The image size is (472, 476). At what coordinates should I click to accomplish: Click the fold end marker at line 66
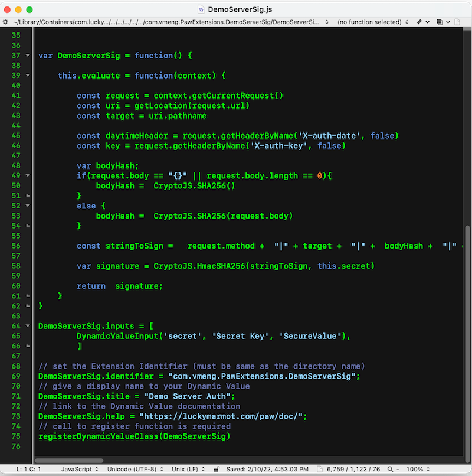[28, 345]
